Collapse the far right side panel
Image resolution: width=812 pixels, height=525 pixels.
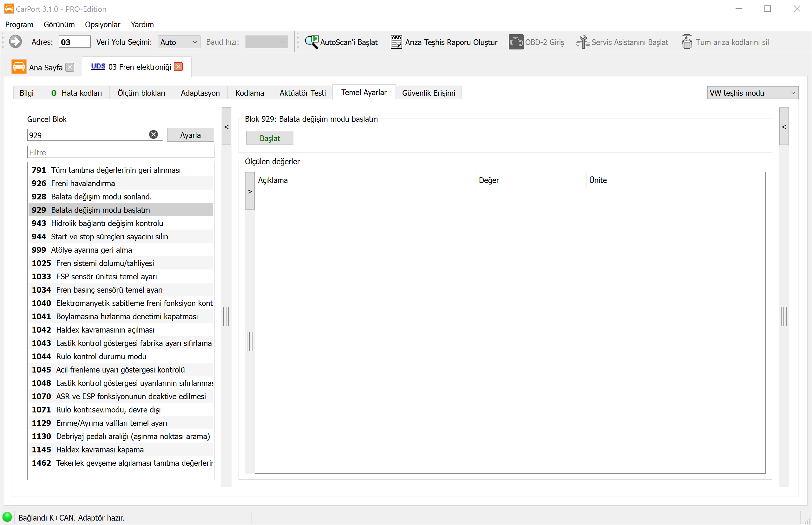pyautogui.click(x=784, y=126)
